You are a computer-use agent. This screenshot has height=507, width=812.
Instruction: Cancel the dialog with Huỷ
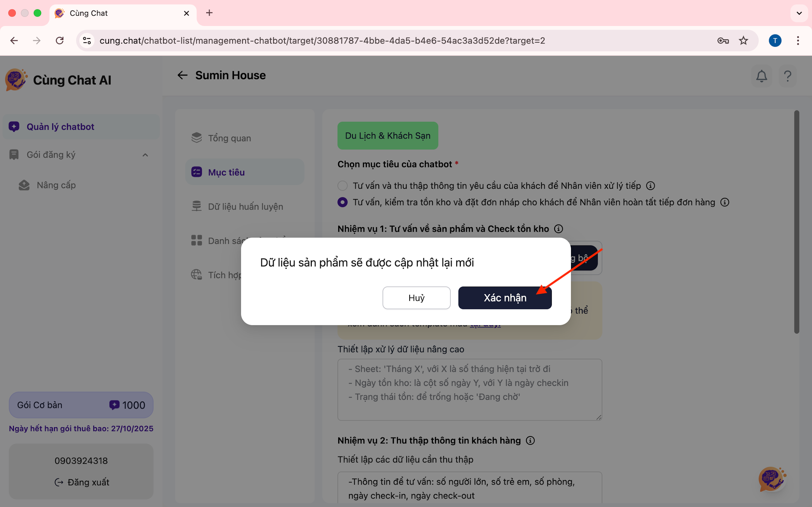(x=416, y=298)
